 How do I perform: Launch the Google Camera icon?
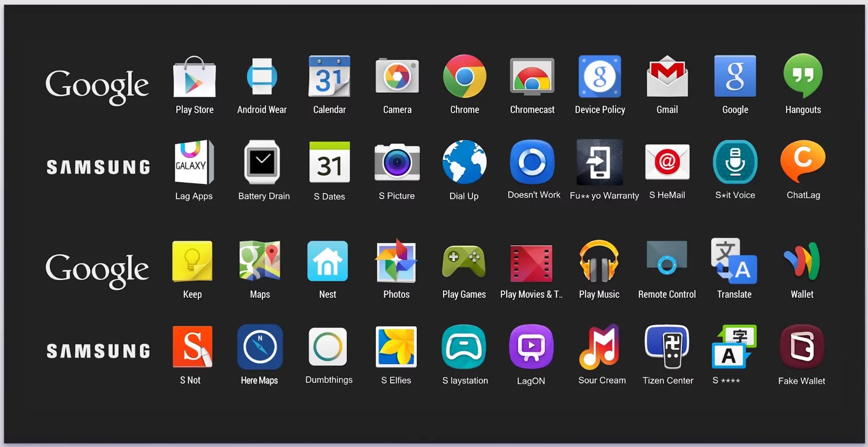(x=397, y=76)
